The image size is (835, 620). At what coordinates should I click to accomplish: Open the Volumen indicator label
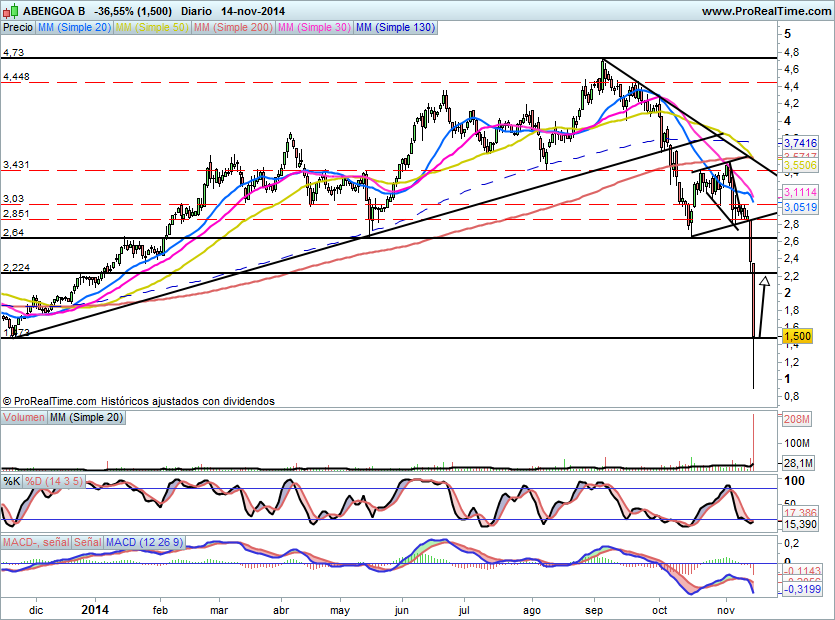click(x=24, y=417)
